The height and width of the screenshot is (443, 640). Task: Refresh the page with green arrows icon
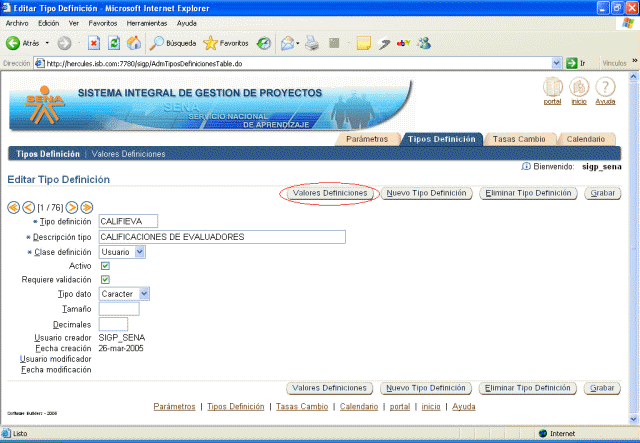(114, 43)
